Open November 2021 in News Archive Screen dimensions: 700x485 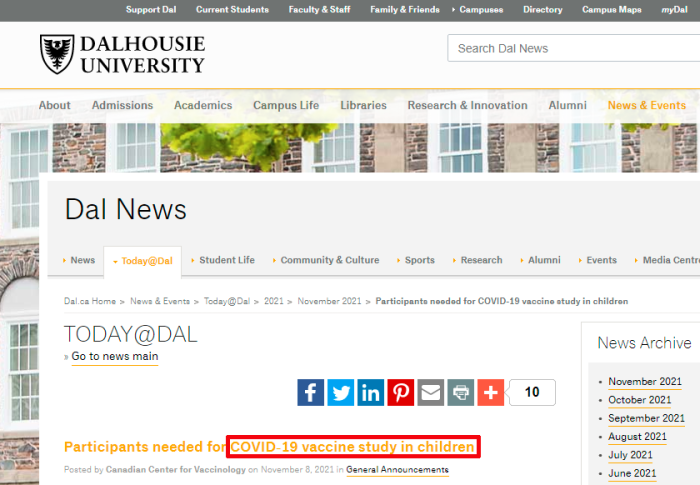[x=645, y=382]
